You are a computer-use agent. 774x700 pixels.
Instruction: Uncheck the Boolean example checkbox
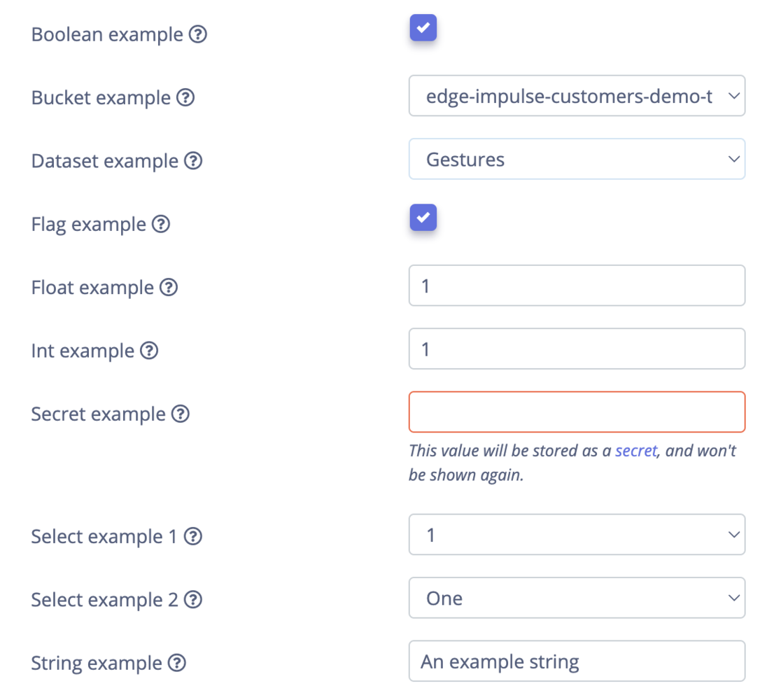coord(423,28)
